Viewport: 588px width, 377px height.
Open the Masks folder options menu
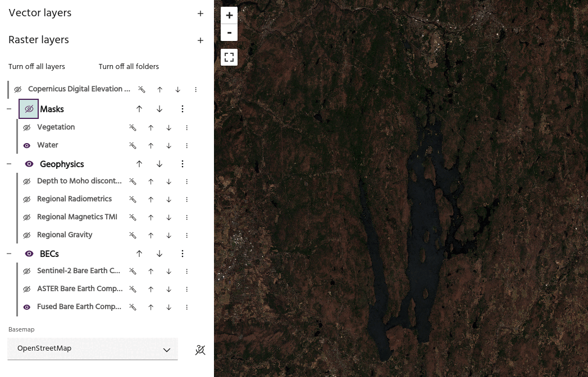(183, 109)
